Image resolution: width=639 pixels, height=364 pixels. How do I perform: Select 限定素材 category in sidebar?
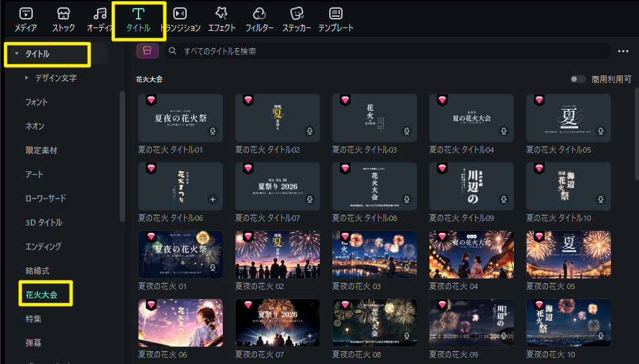tap(41, 150)
